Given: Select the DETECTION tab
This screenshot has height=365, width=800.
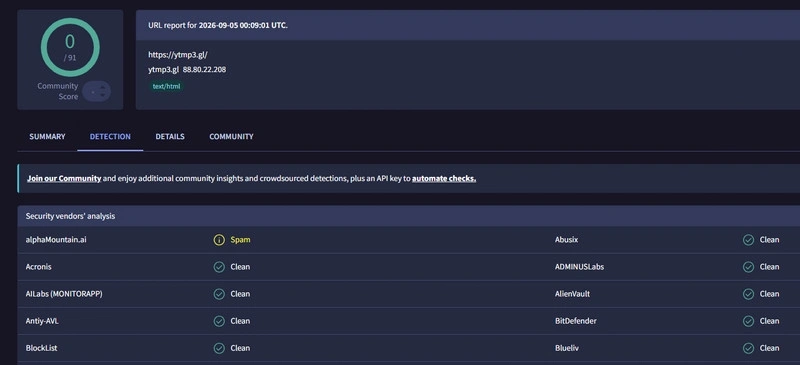Looking at the screenshot, I should [110, 137].
